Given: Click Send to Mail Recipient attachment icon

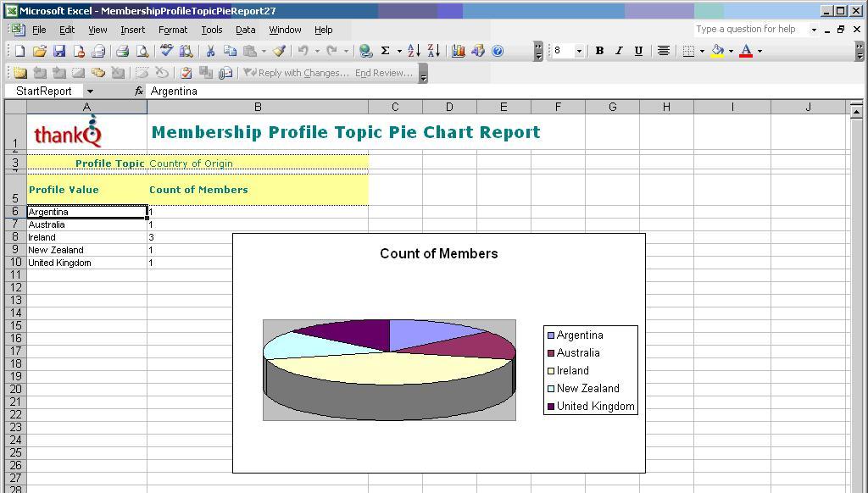Looking at the screenshot, I should pos(225,73).
